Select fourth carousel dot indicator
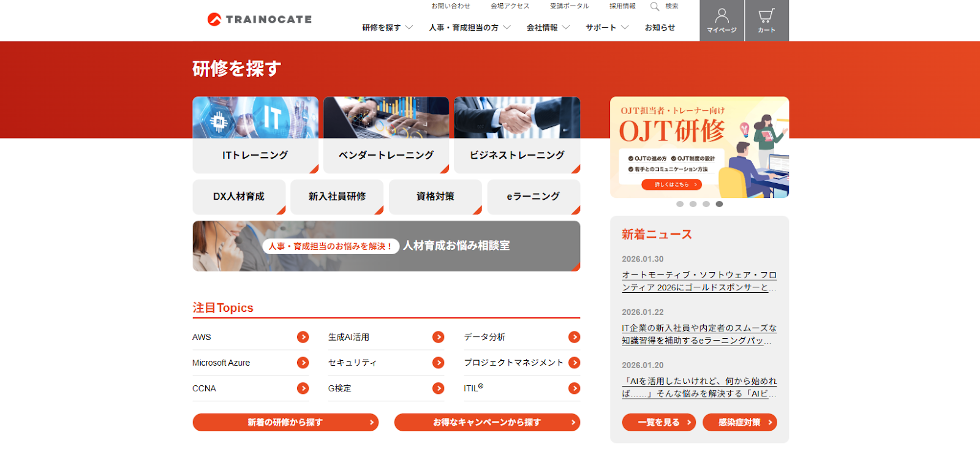The height and width of the screenshot is (476, 980). tap(719, 204)
